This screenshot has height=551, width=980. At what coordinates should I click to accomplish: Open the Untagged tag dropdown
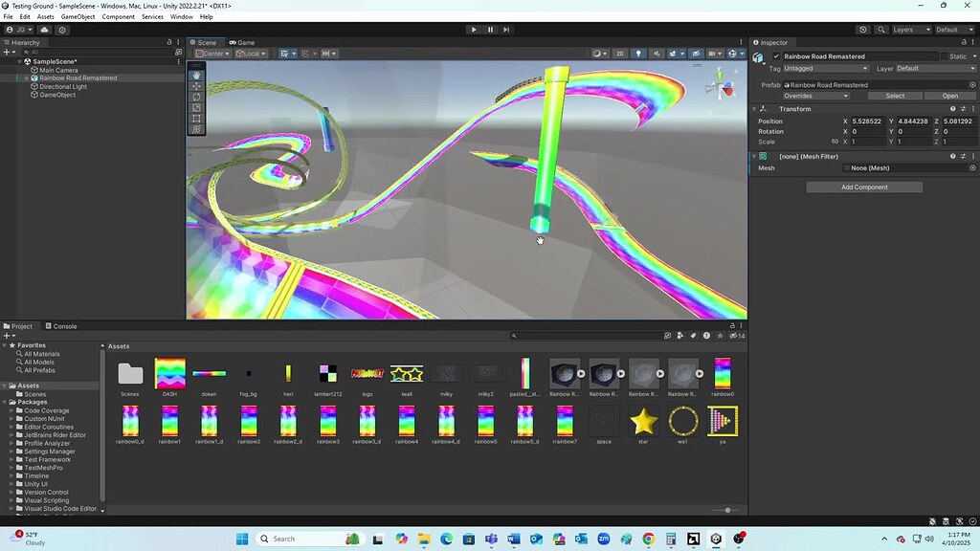(825, 68)
